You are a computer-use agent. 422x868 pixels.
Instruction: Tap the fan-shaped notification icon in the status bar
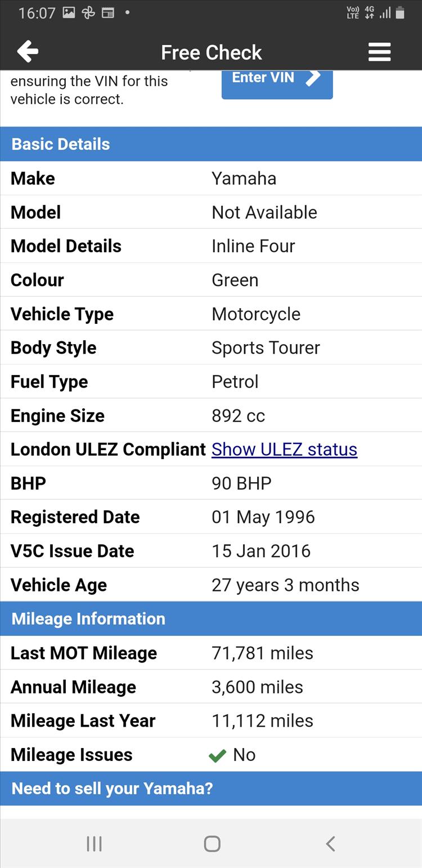coord(88,12)
